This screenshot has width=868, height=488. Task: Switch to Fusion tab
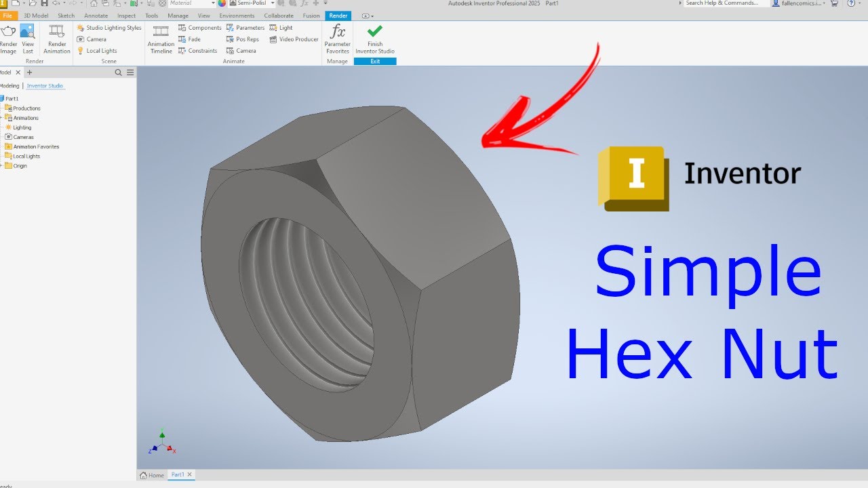coord(311,16)
